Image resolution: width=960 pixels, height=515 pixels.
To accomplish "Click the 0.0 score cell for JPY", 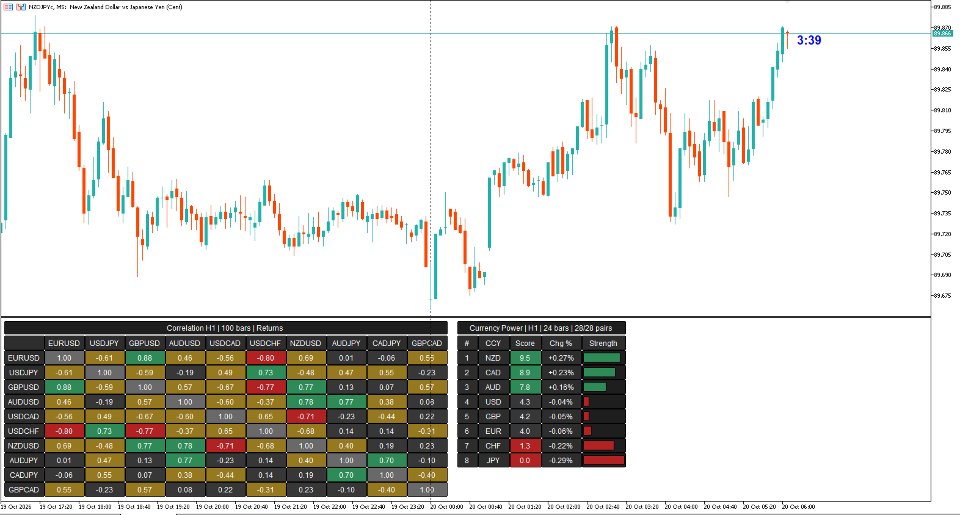I will click(525, 460).
